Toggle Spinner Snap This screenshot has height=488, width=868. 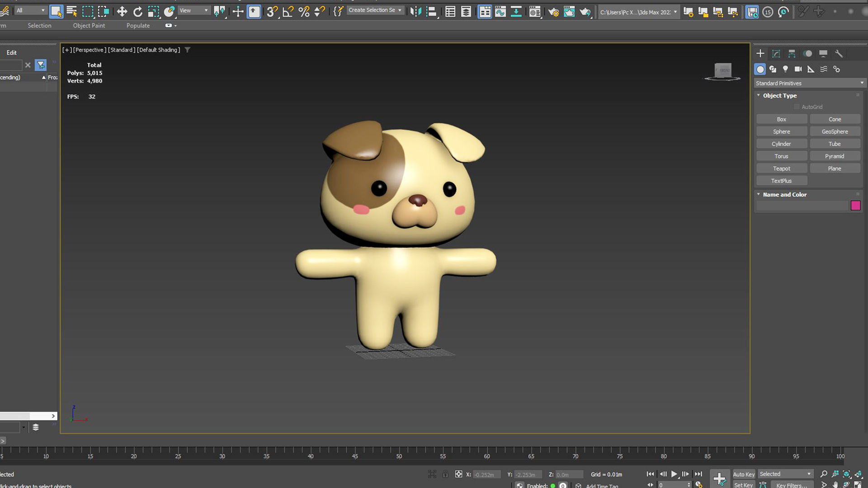coord(320,11)
